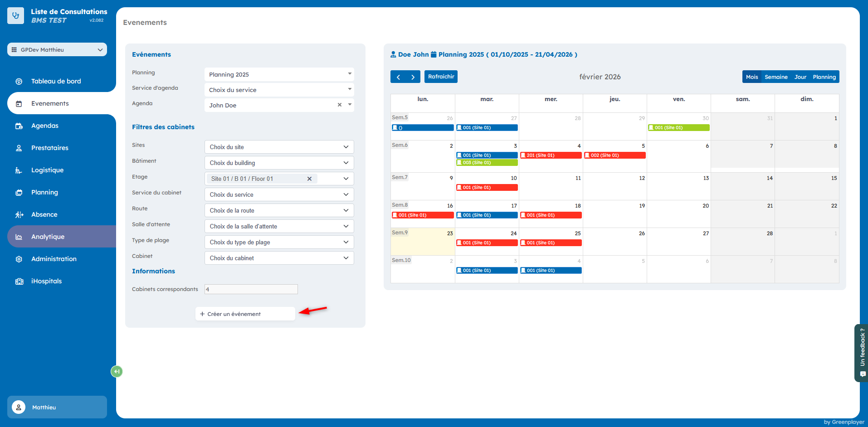Image resolution: width=868 pixels, height=427 pixels.
Task: Click the Agendas sidebar icon
Action: tap(19, 126)
